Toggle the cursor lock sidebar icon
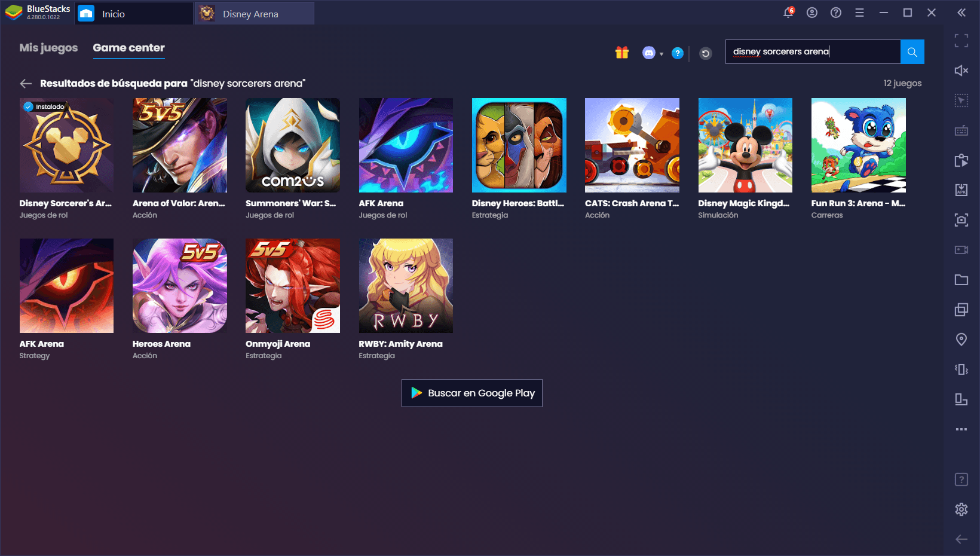 tap(961, 100)
